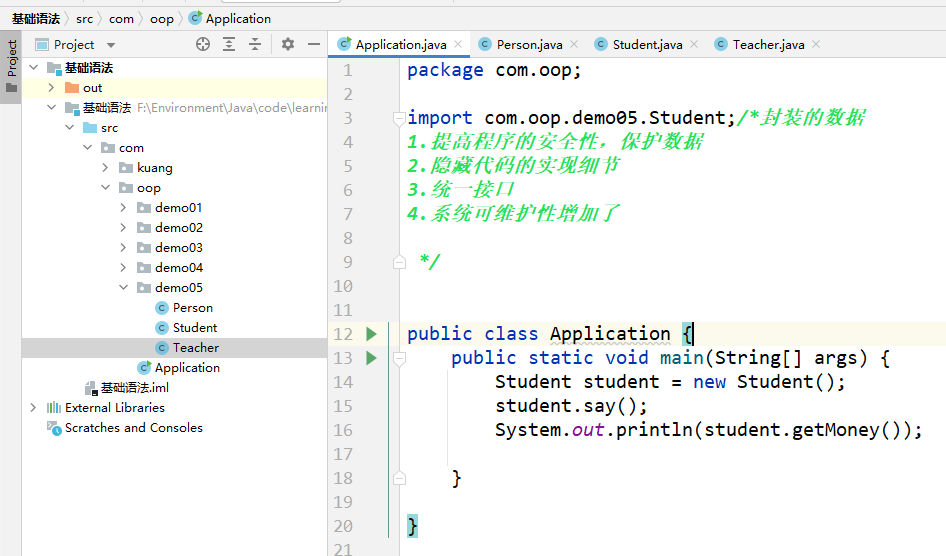The width and height of the screenshot is (946, 556).
Task: Click Application in the breadcrumb
Action: [238, 19]
